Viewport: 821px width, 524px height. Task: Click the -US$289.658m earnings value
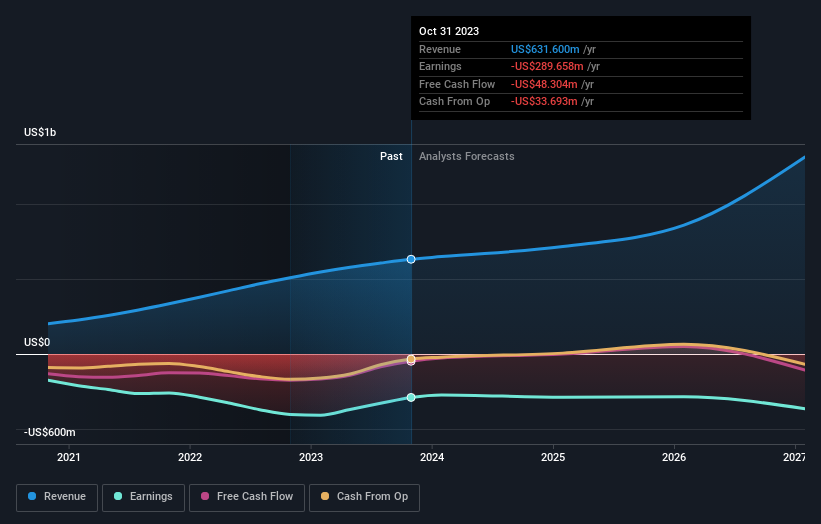click(547, 66)
